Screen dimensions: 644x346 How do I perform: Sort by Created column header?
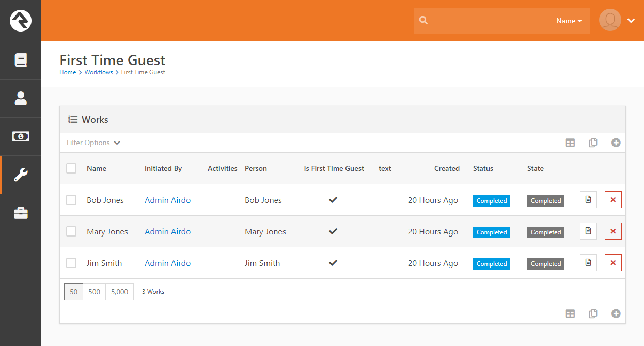(x=447, y=168)
